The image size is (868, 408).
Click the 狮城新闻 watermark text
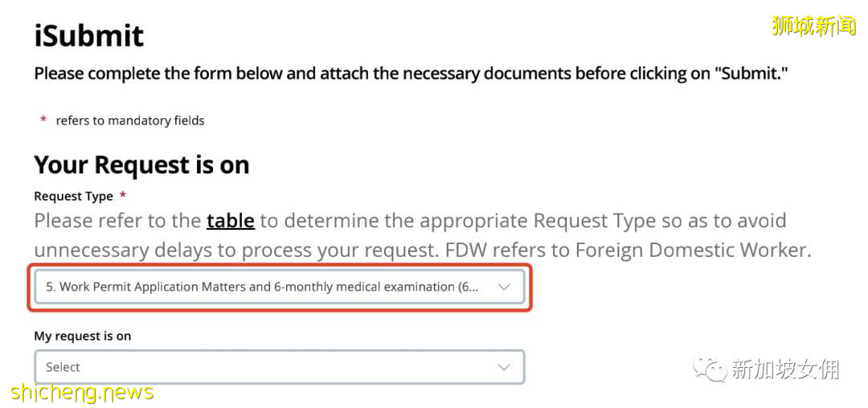(x=813, y=26)
